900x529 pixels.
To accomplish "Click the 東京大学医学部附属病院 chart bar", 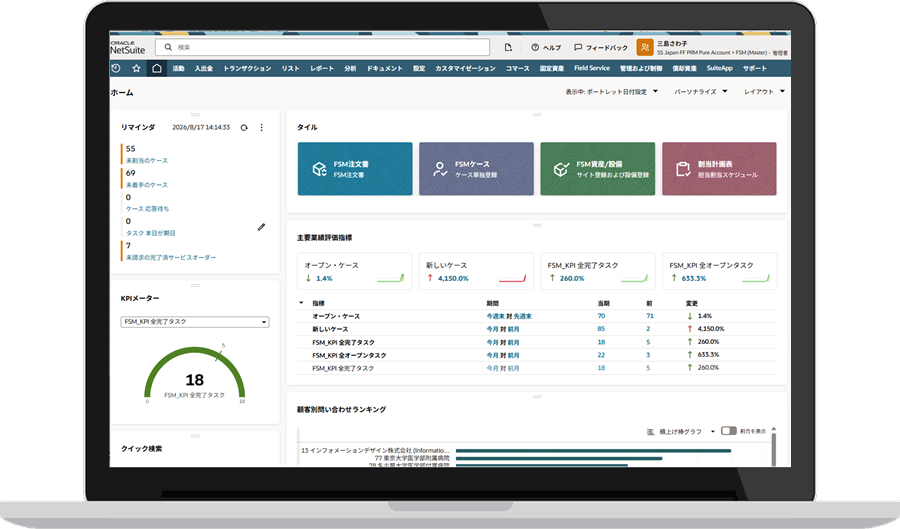I will click(x=558, y=458).
